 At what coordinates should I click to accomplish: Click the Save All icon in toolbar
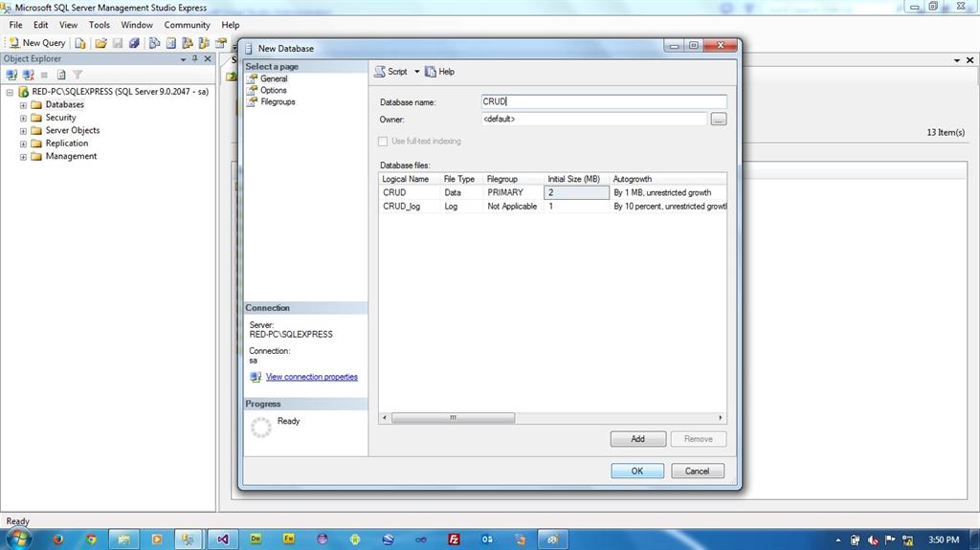click(134, 43)
